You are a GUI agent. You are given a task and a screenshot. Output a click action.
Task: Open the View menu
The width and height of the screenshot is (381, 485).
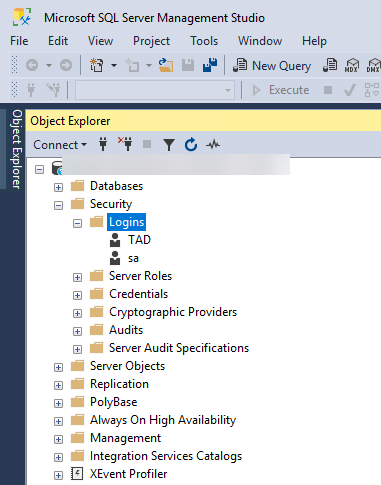[x=100, y=41]
